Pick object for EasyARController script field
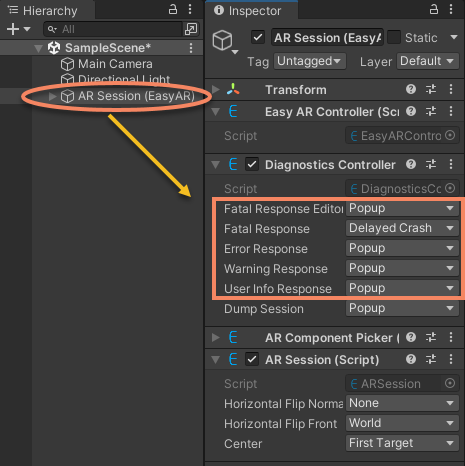 450,135
